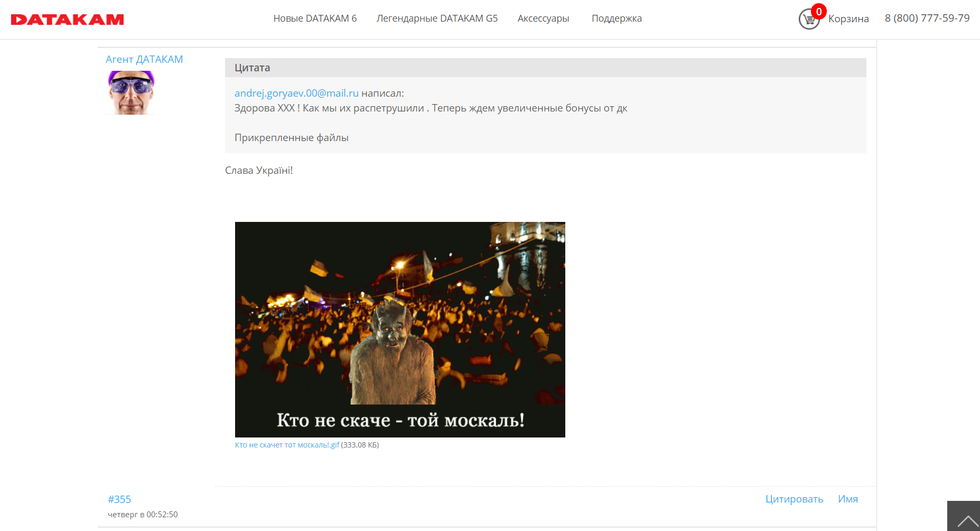This screenshot has width=980, height=531.
Task: Open Агент ДАТАКАМ user profile link
Action: point(144,59)
